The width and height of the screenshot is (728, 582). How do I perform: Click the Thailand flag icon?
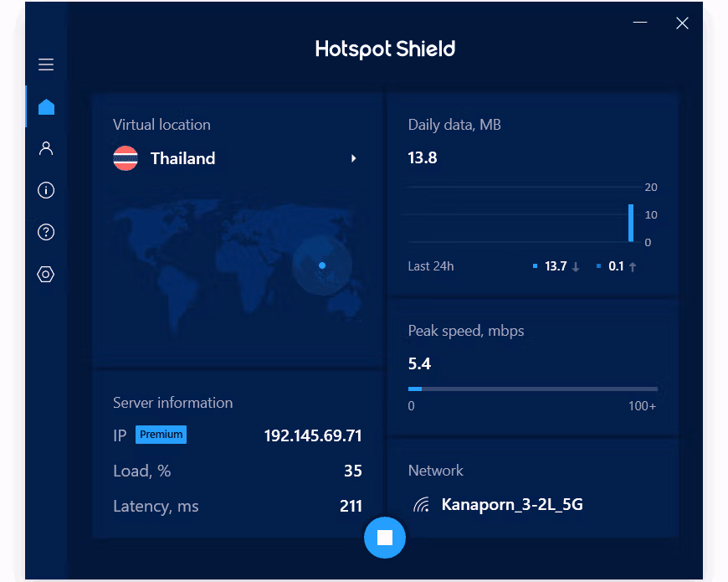pyautogui.click(x=126, y=158)
